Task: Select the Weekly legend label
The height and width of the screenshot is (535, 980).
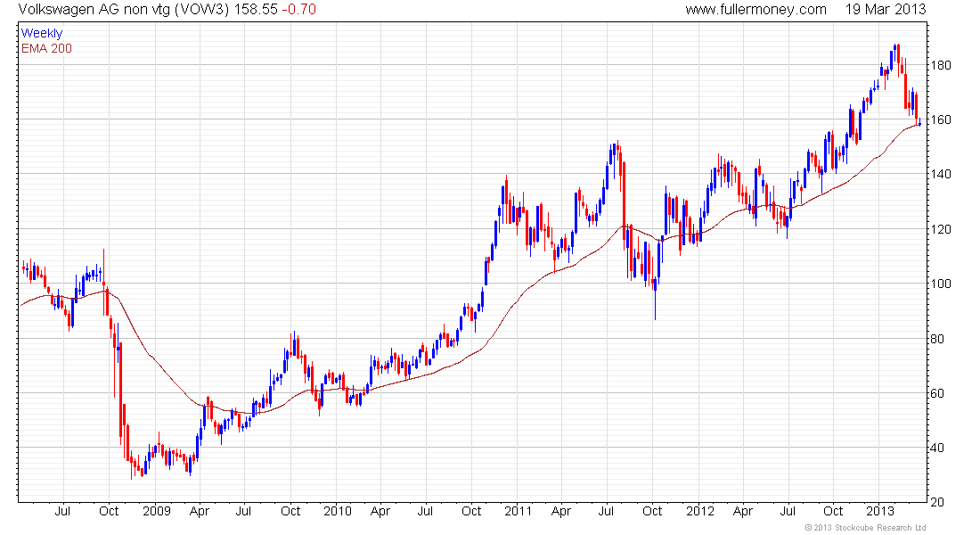Action: [42, 33]
